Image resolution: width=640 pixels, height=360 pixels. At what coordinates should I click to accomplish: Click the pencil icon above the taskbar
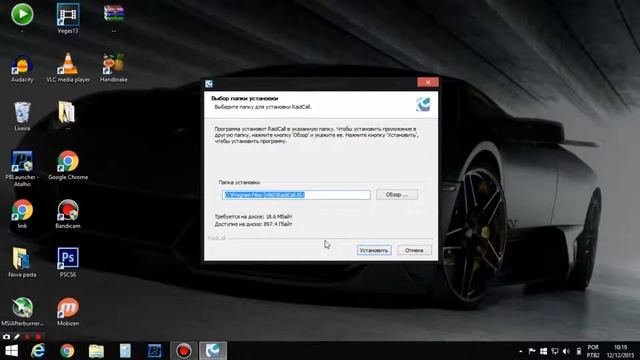coord(17,337)
